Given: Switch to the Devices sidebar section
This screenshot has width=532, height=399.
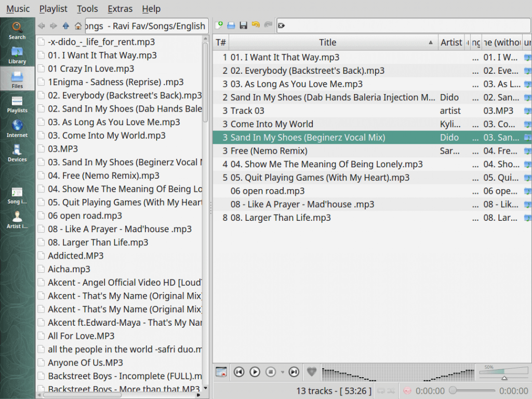Looking at the screenshot, I should click(17, 152).
